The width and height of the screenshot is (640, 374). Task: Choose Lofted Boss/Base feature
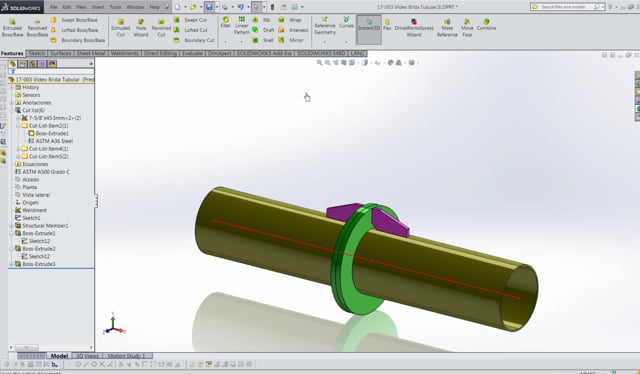coord(74,30)
